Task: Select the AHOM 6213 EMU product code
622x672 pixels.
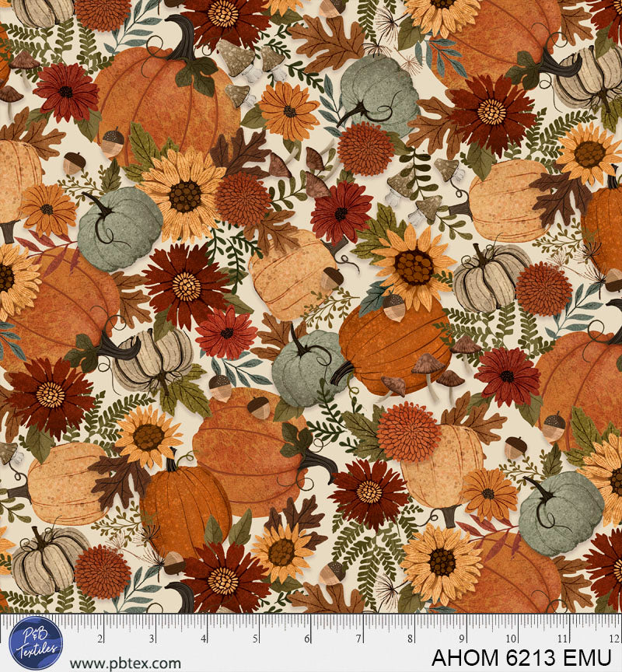Action: pos(522,658)
